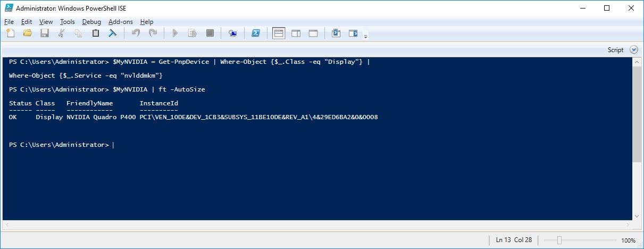The width and height of the screenshot is (644, 249).
Task: Open the View menu
Action: click(x=46, y=22)
